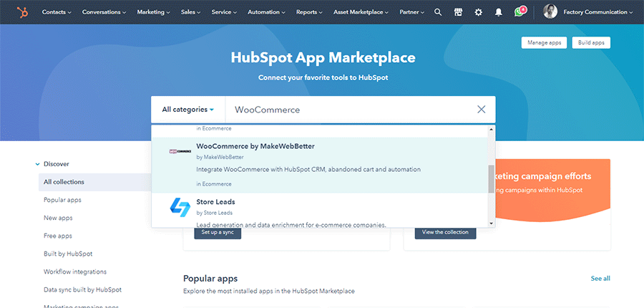Select the Store Leads result
This screenshot has width=644, height=308.
(x=321, y=210)
